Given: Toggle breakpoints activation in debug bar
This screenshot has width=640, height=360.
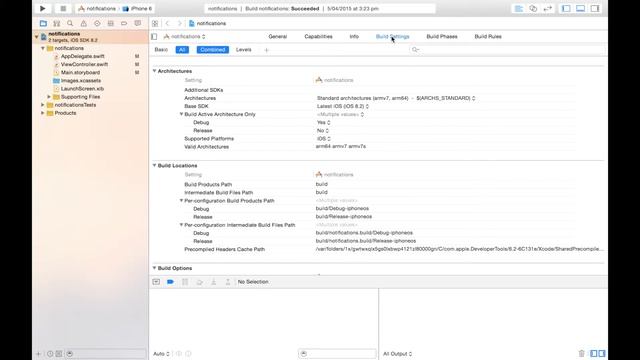Looking at the screenshot, I should [x=171, y=282].
